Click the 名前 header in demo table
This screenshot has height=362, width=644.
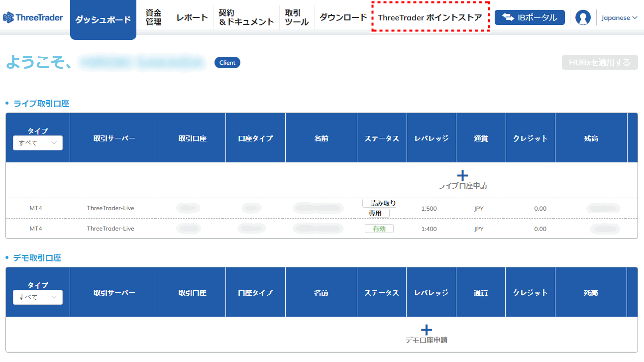point(322,293)
